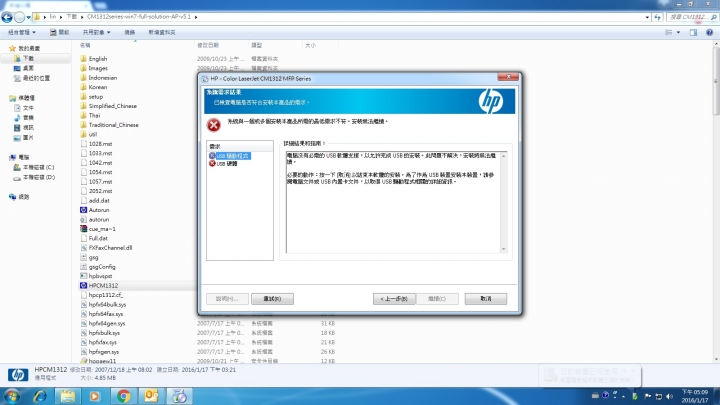This screenshot has height=405, width=720.
Task: Select the cue_ma~1 file icon
Action: (84, 229)
